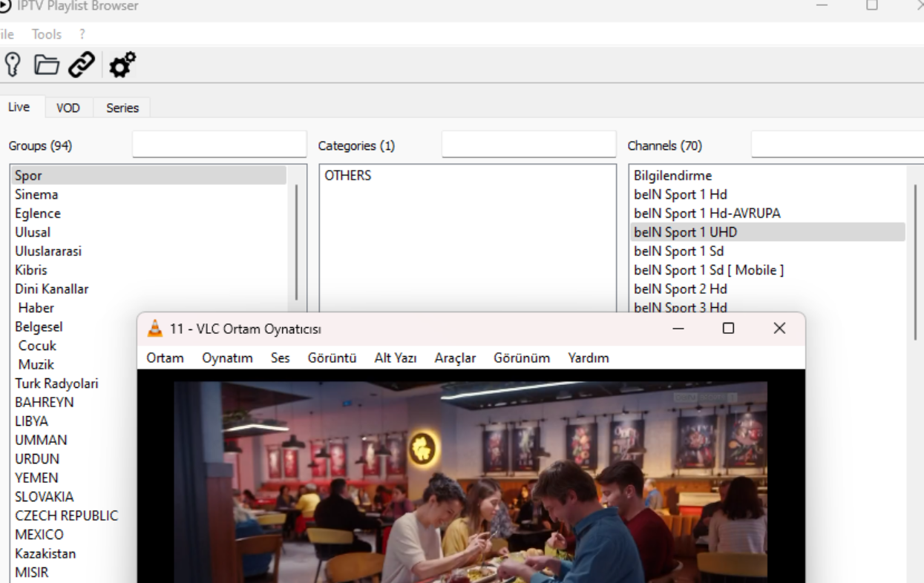Click the Channels list vertical scrollbar

point(916,260)
